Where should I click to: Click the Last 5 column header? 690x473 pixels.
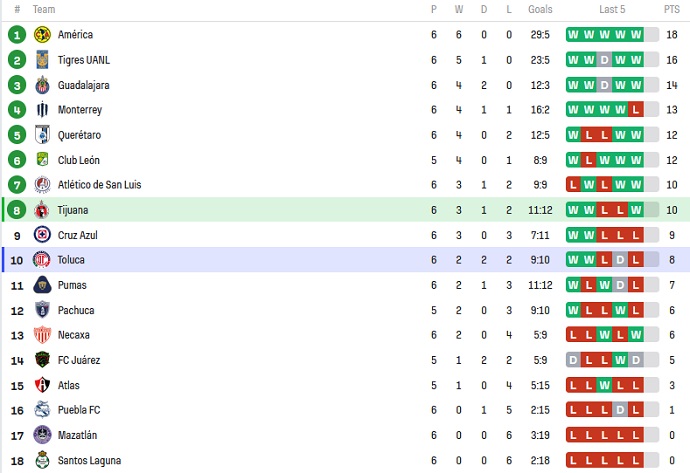tap(612, 9)
